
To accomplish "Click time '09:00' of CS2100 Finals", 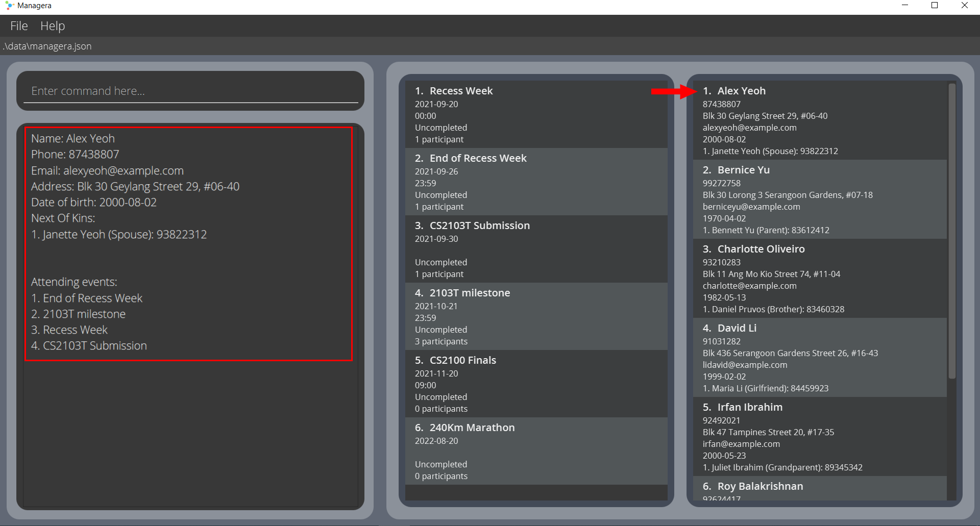I will [x=425, y=385].
